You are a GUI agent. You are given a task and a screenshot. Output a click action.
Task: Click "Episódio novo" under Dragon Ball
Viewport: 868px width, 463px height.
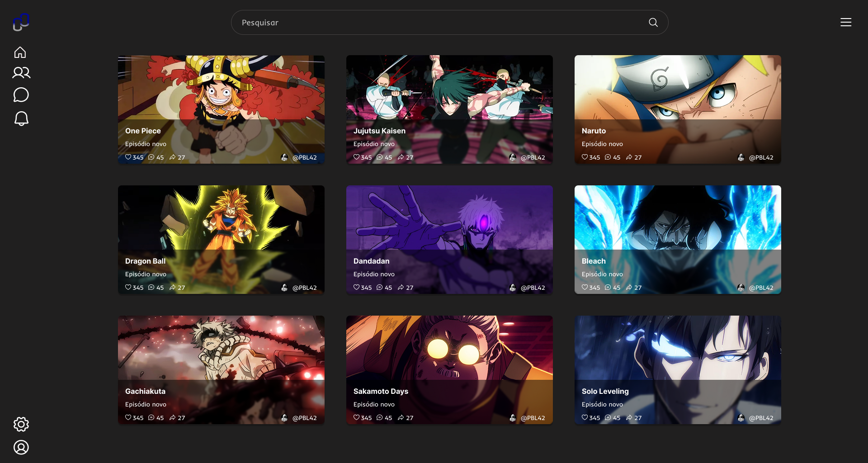(x=146, y=274)
